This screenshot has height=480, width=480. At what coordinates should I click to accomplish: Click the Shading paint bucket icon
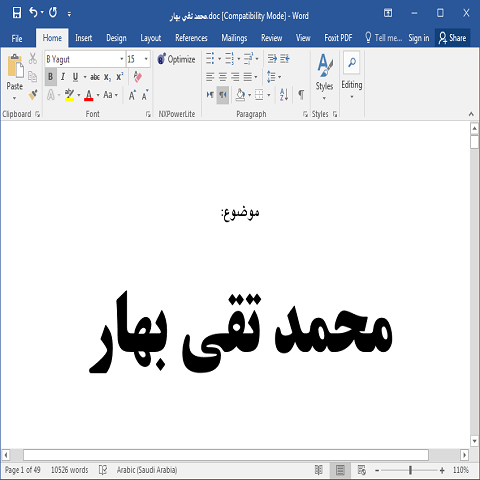[240, 95]
